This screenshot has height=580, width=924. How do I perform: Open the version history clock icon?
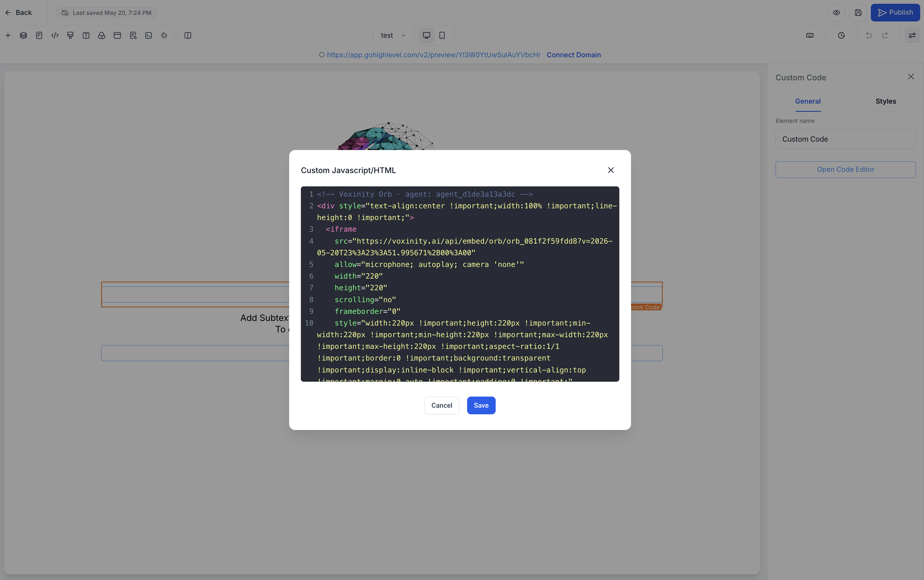[x=841, y=35]
